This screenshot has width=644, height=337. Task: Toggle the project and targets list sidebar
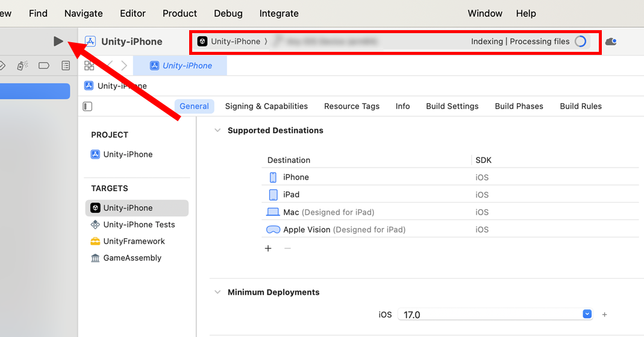point(87,107)
